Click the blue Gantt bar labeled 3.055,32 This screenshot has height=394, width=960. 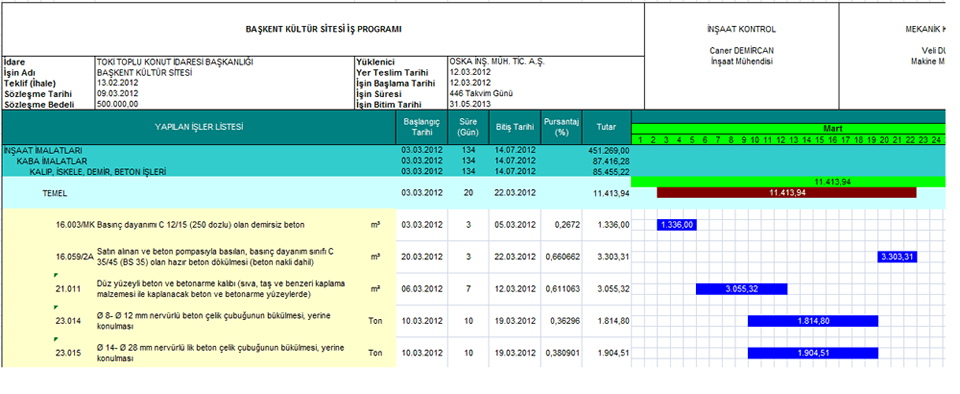click(741, 289)
